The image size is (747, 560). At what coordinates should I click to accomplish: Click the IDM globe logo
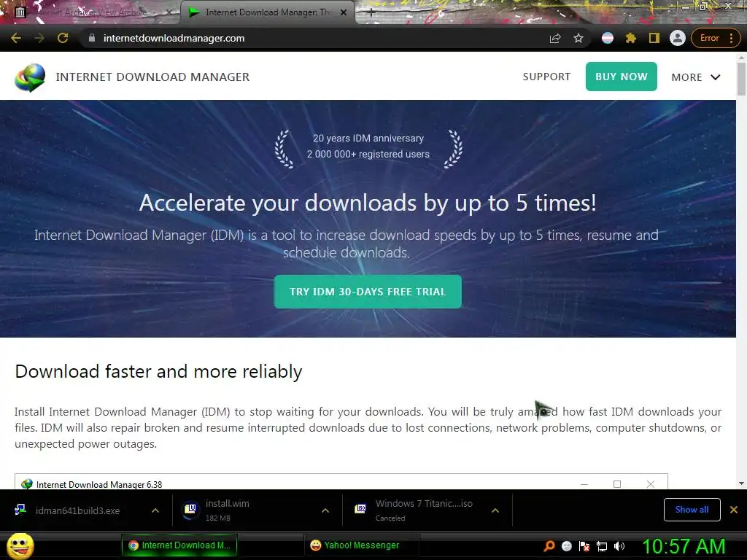pos(30,77)
